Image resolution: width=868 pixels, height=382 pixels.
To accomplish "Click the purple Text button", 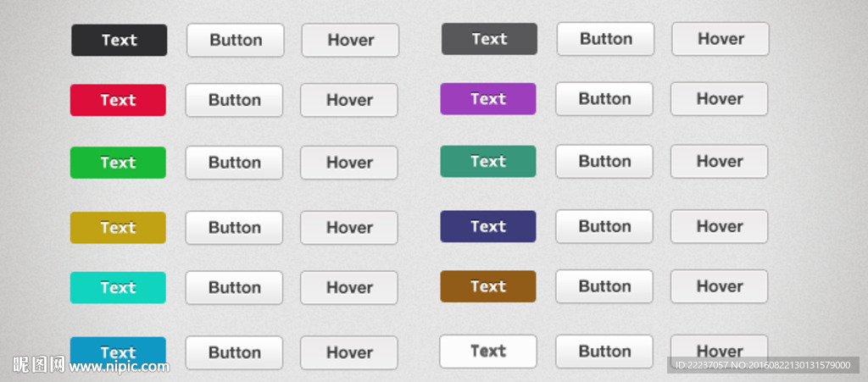I will [x=488, y=99].
